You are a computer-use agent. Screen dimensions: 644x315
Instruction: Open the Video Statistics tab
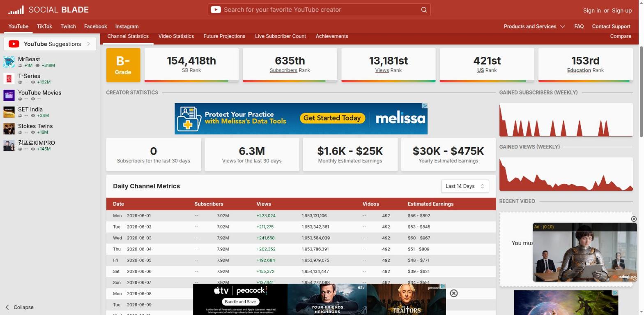pos(176,36)
